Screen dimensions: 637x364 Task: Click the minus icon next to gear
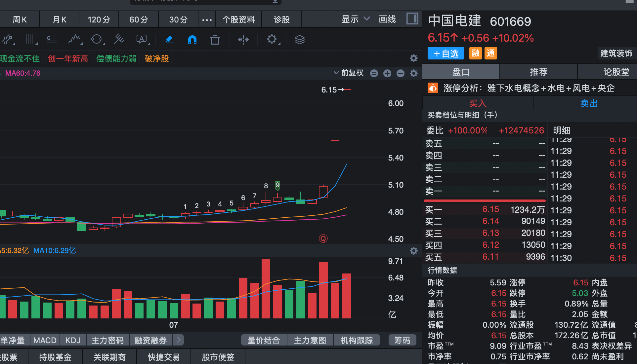tap(401, 73)
